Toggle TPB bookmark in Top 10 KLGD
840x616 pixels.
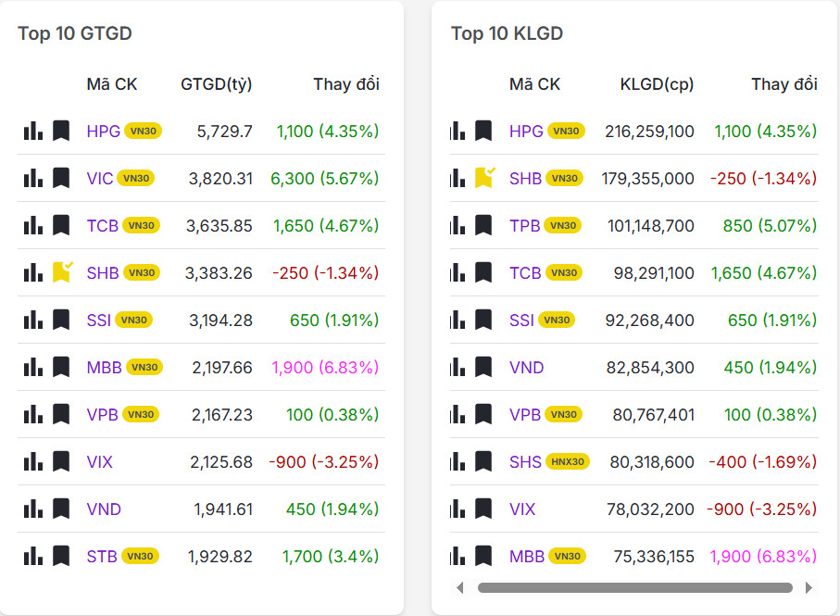click(x=483, y=225)
